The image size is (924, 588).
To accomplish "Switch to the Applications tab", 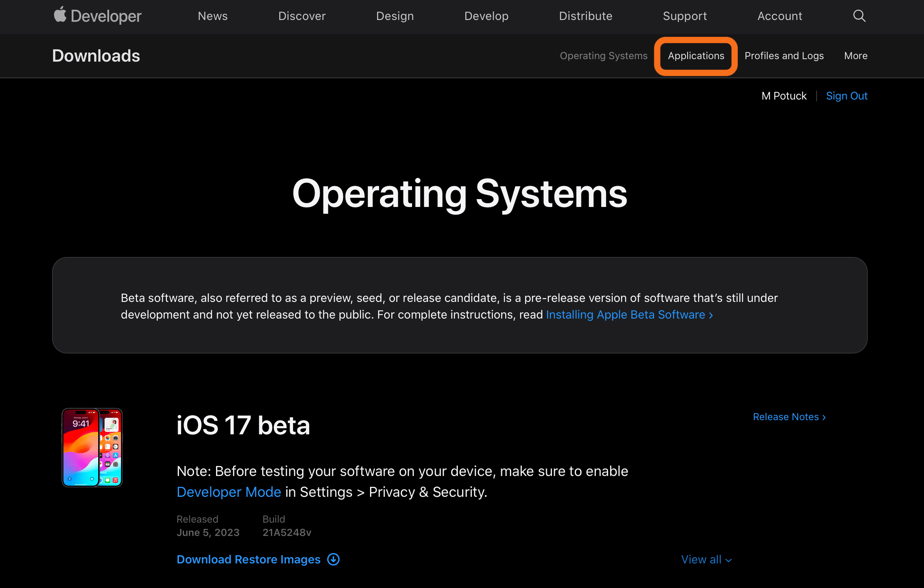I will coord(695,56).
